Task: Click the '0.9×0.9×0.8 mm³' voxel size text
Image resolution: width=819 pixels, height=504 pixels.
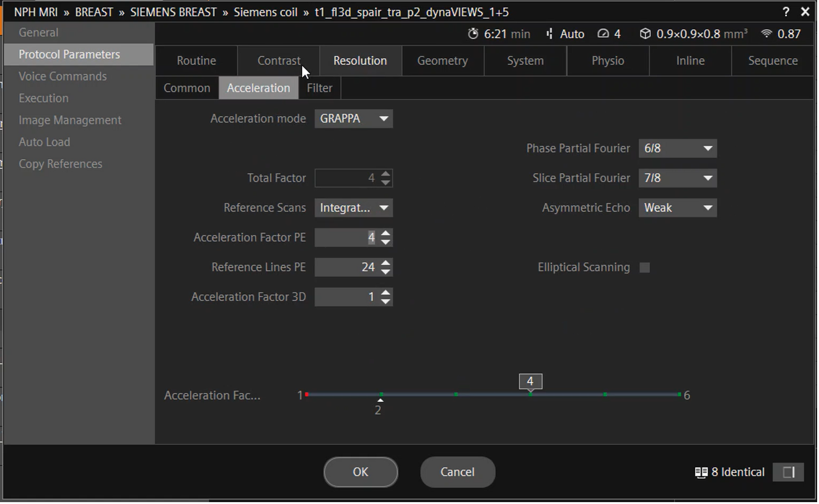Action: [702, 34]
